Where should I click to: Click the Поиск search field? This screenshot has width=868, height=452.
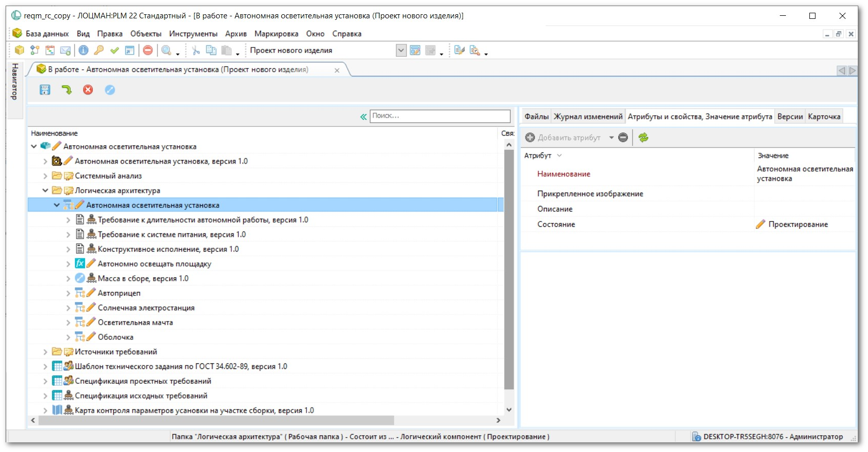click(439, 116)
